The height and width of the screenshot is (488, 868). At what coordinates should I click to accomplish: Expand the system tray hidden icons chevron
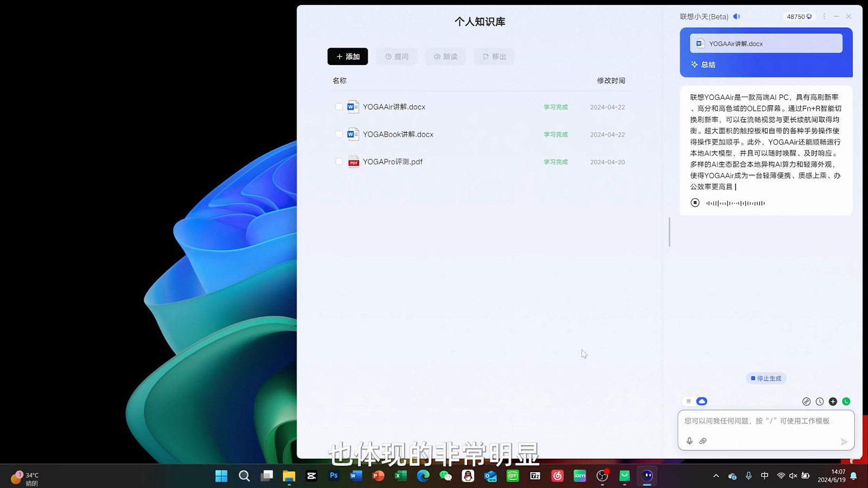click(716, 476)
